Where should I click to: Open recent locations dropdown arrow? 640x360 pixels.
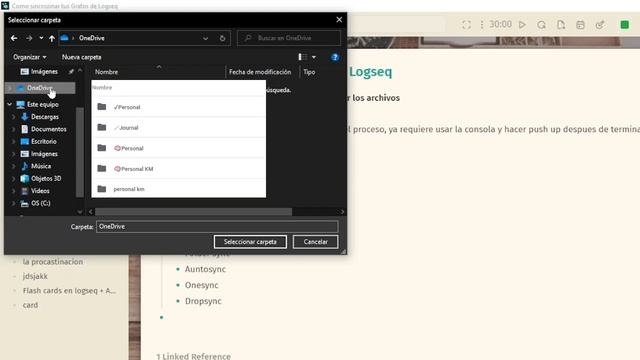coord(41,38)
